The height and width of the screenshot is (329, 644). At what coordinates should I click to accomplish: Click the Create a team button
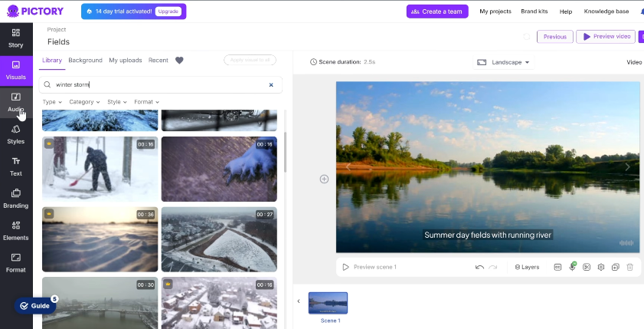[x=437, y=12]
